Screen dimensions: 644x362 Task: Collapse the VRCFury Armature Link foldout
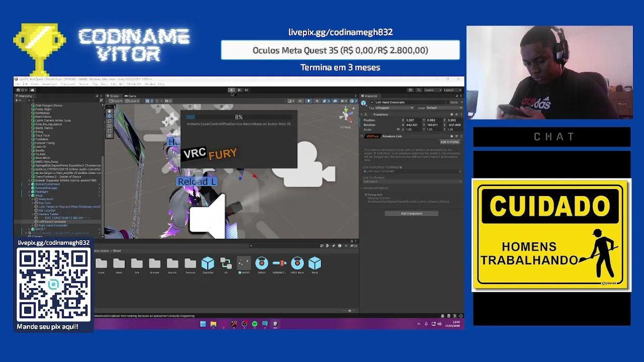click(361, 136)
